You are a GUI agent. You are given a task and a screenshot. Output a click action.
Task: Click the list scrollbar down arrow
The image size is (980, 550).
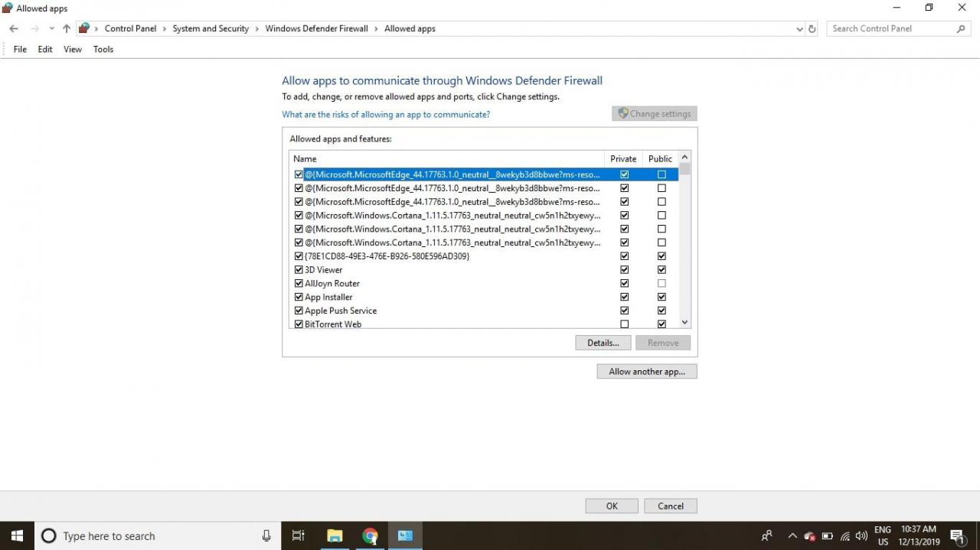[x=684, y=323]
